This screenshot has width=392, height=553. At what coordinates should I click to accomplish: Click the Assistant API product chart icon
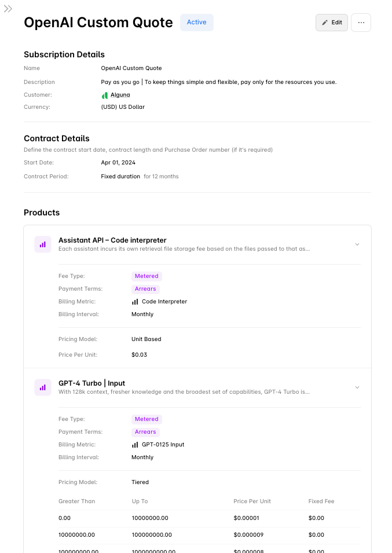point(42,244)
